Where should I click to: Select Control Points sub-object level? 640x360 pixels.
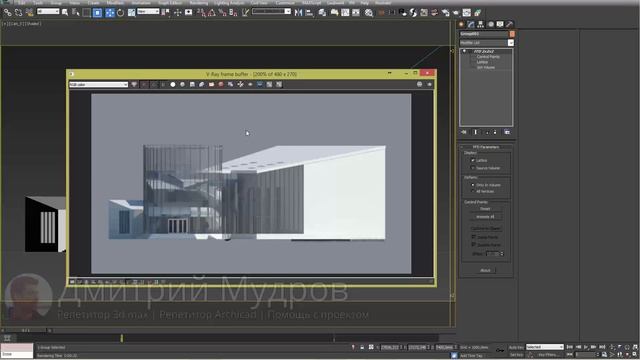coord(488,57)
